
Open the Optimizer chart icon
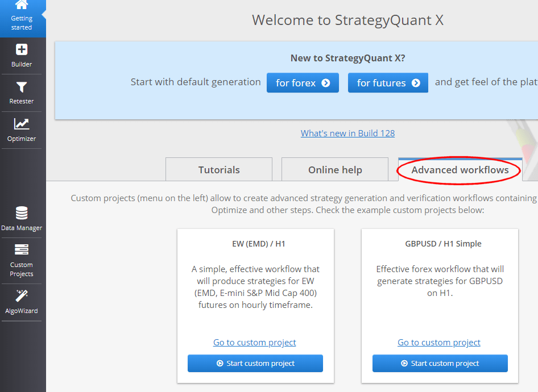pyautogui.click(x=21, y=124)
